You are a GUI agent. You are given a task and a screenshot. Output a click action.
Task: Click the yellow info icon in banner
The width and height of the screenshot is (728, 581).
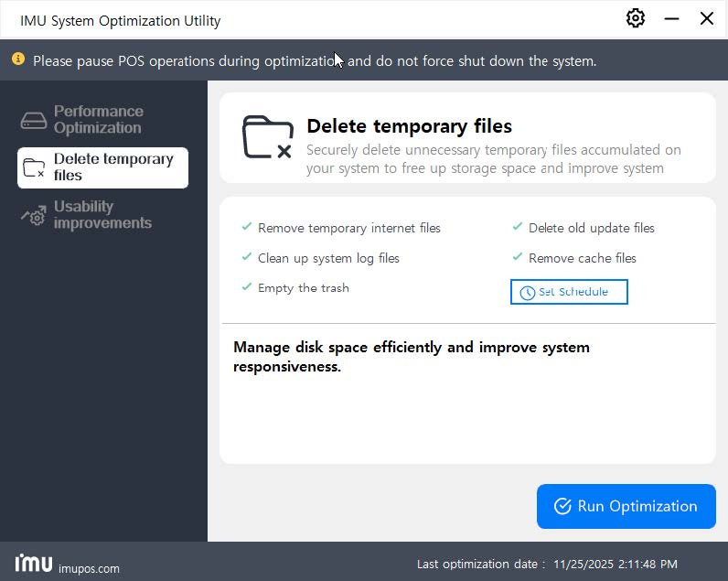[x=18, y=59]
